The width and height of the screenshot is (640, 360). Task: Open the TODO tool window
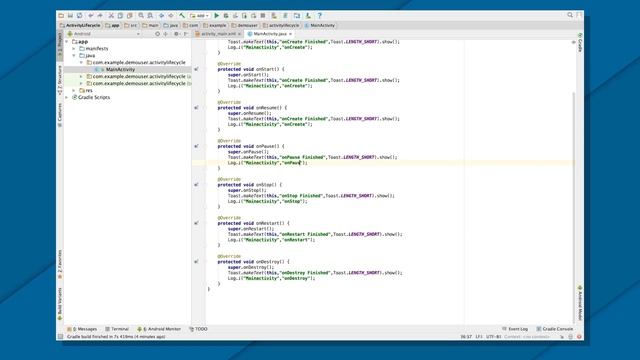pyautogui.click(x=198, y=329)
